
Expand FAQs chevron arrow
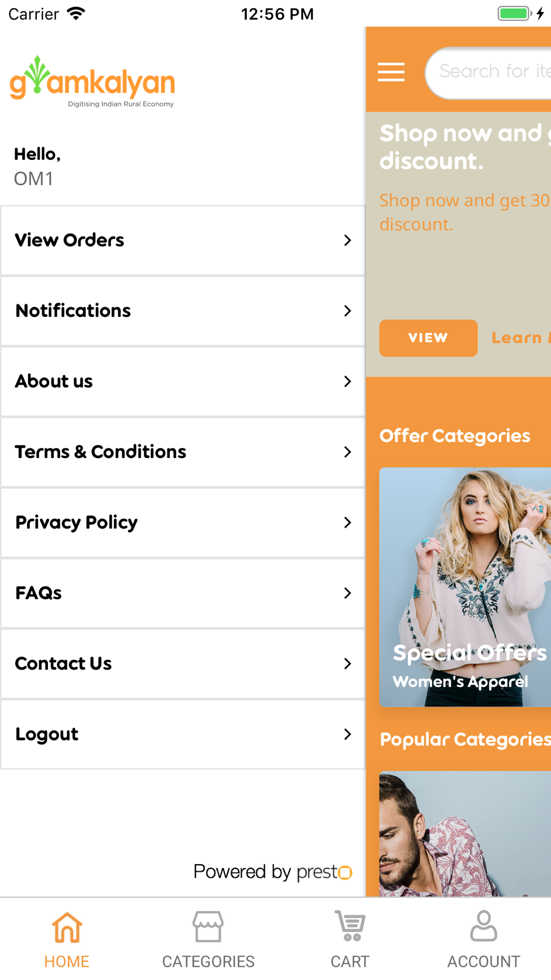pos(347,593)
